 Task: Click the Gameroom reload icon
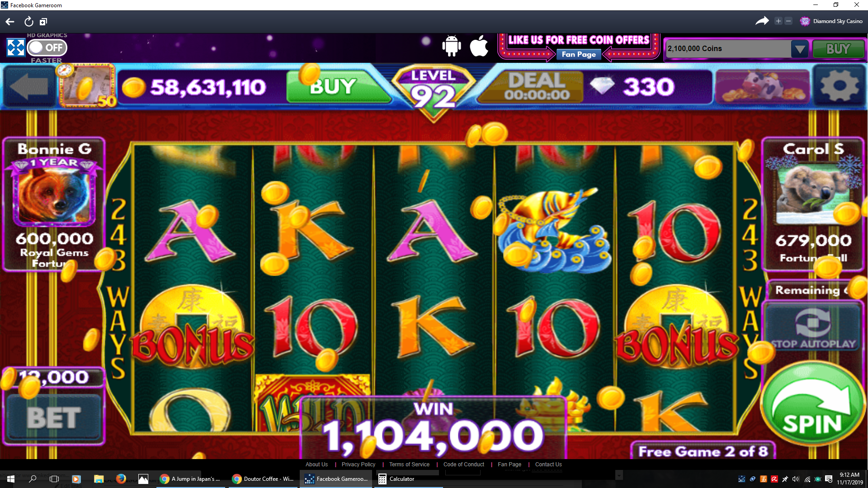coord(28,21)
